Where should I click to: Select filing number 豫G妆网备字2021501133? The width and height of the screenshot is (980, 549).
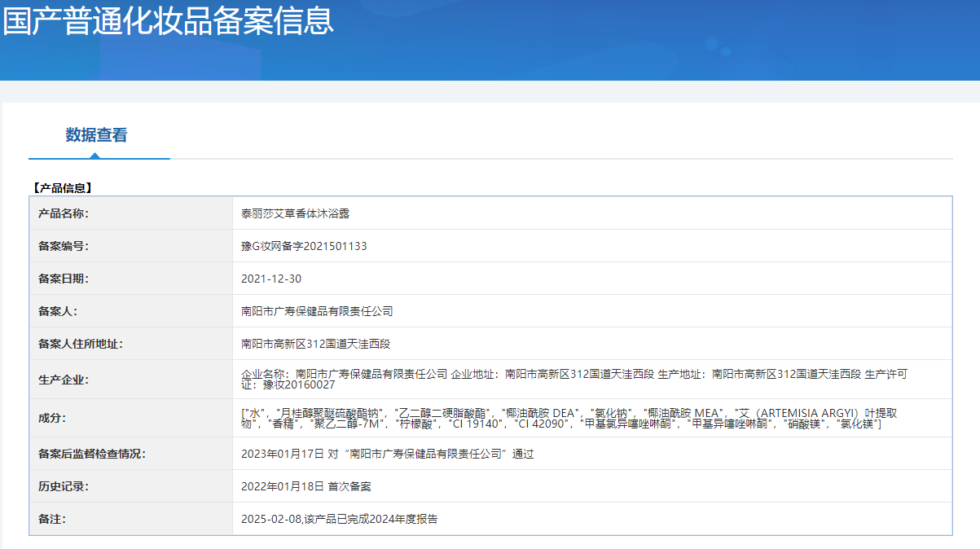(304, 246)
